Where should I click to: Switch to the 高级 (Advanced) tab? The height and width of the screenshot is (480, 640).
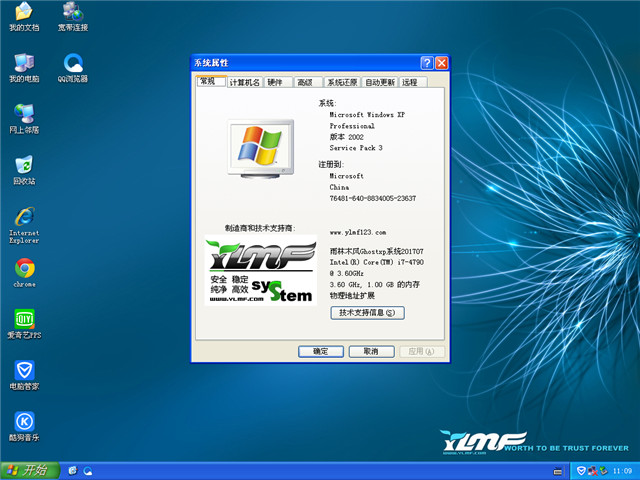308,82
